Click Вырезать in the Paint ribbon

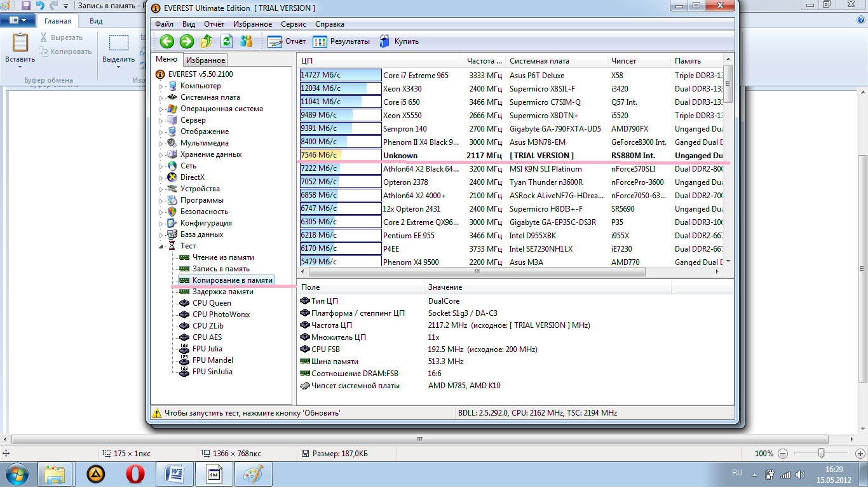coord(61,38)
